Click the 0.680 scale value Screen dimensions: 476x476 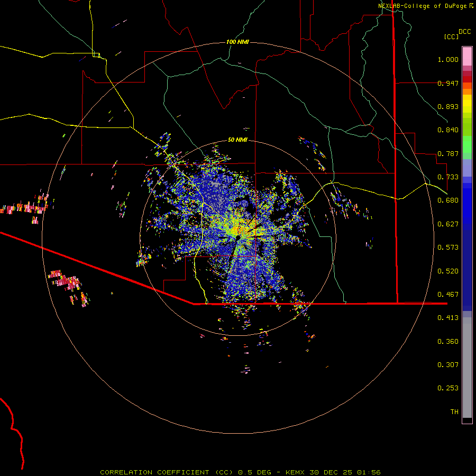click(448, 200)
